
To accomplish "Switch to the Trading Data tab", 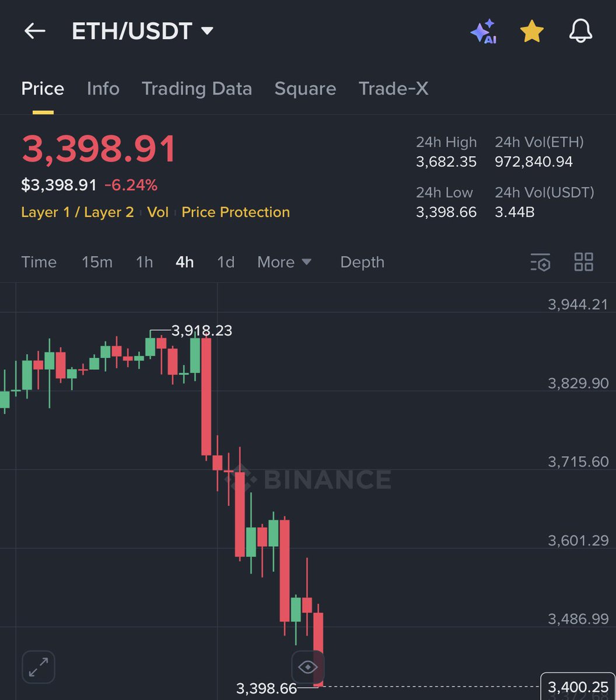I will [x=197, y=89].
